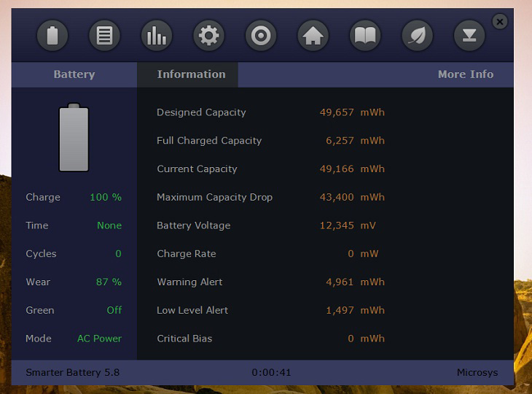Click the download arrow icon in the toolbar
Image resolution: width=532 pixels, height=394 pixels.
[469, 35]
